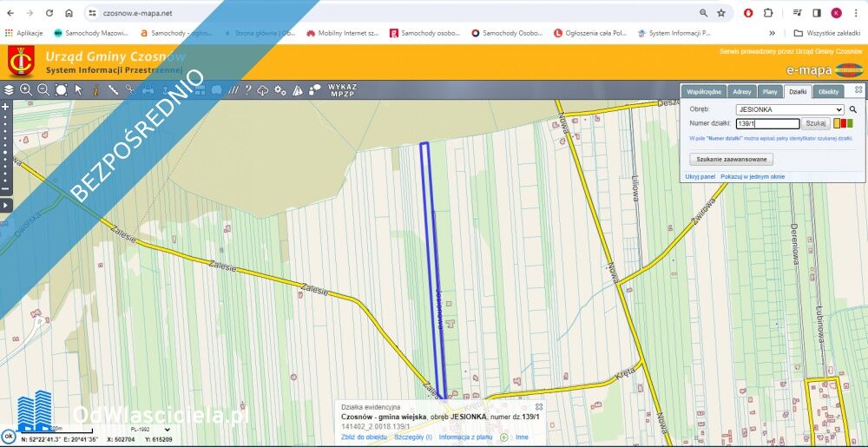
Task: Click the full extent view icon
Action: click(x=61, y=89)
